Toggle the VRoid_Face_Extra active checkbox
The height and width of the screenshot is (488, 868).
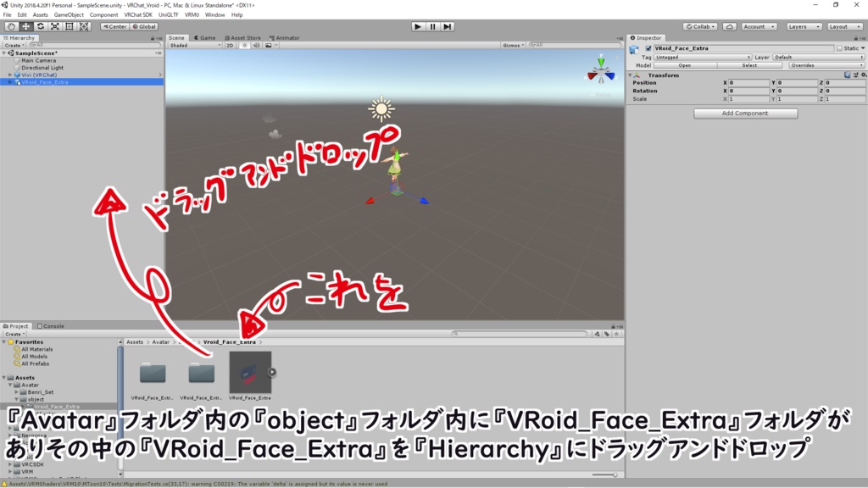[649, 48]
